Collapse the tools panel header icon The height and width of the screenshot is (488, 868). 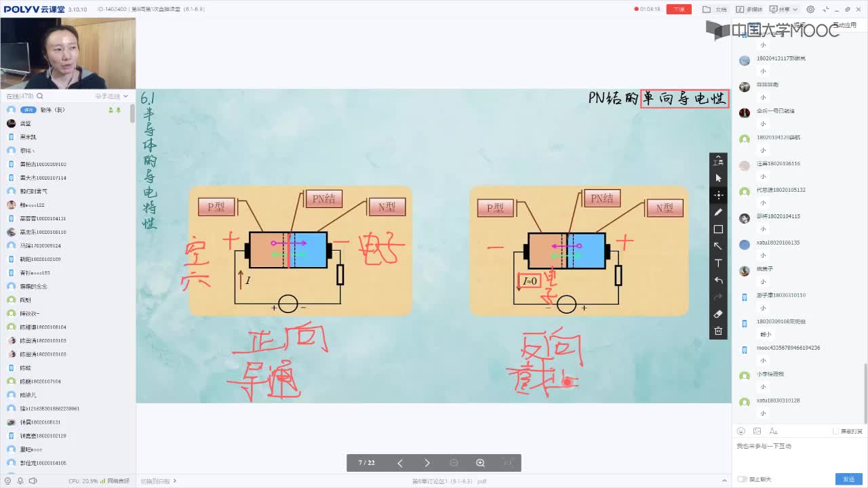(x=718, y=161)
